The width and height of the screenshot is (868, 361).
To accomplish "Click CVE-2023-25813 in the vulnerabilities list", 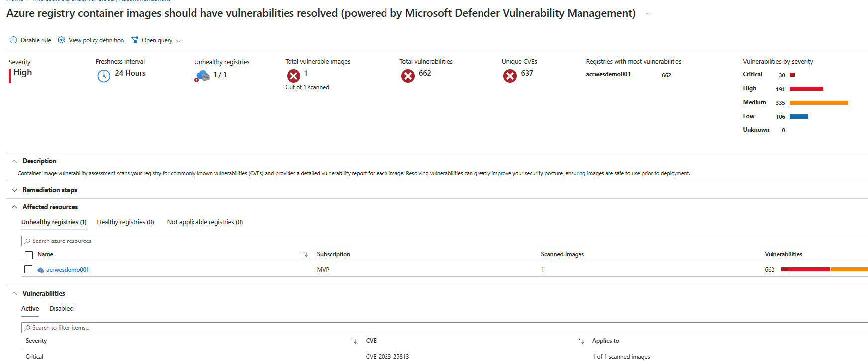I will (387, 357).
